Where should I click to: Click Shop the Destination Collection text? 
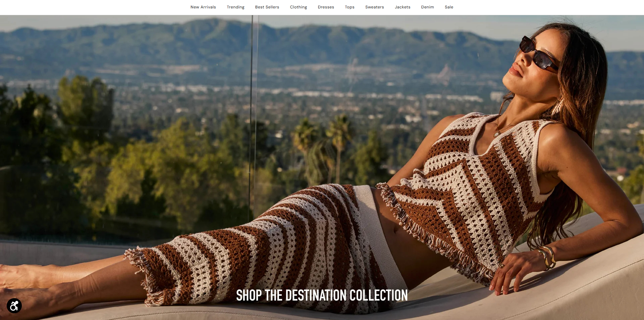tap(322, 295)
